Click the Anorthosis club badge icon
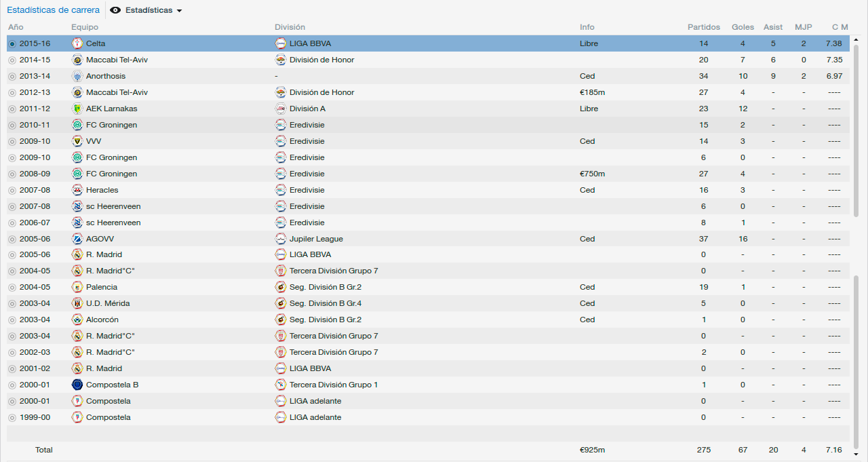Image resolution: width=868 pixels, height=462 pixels. click(77, 76)
